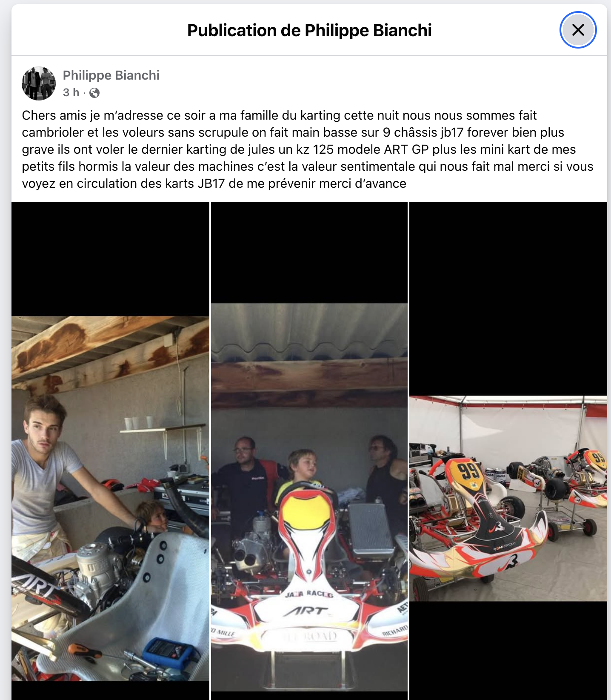Viewport: 611px width, 700px height.
Task: Click the ART logo on the front fairing
Action: 307,611
